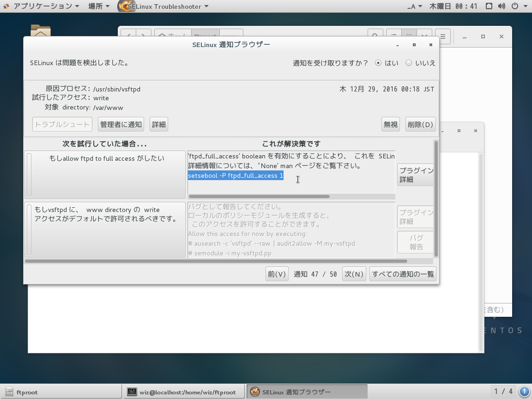Screen dimensions: 532x399
Task: Close the terminal window behind the dialog
Action: tap(475, 131)
